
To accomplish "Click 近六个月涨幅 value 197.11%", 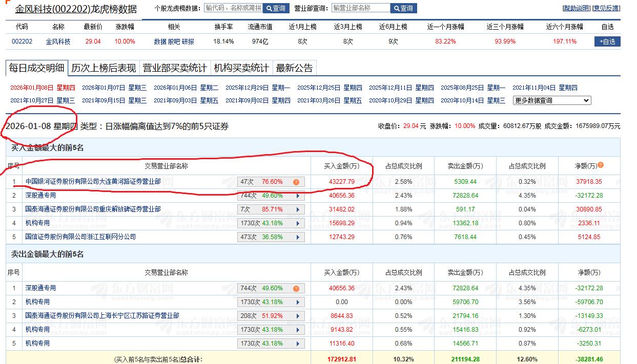I will 564,41.
